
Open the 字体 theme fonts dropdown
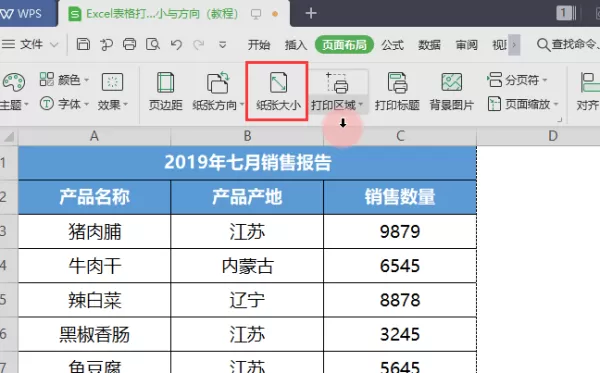coord(64,104)
